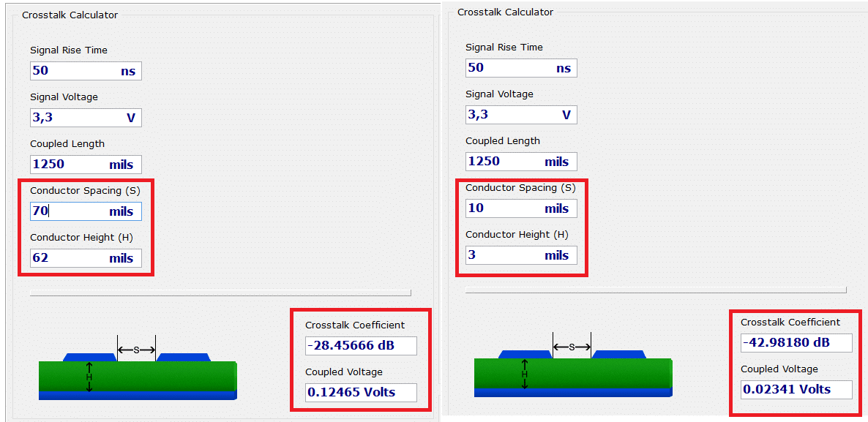Select the Conductor Height field showing 3
868x422 pixels.
(520, 255)
